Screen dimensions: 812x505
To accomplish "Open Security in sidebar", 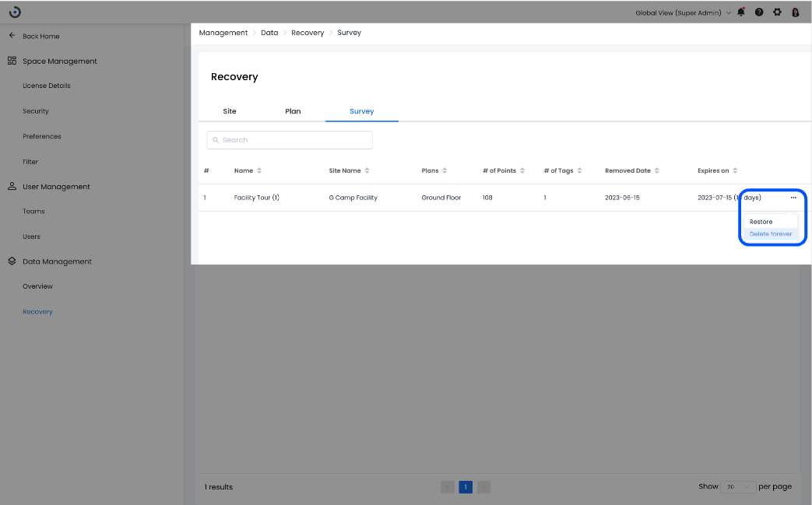I will pos(36,110).
